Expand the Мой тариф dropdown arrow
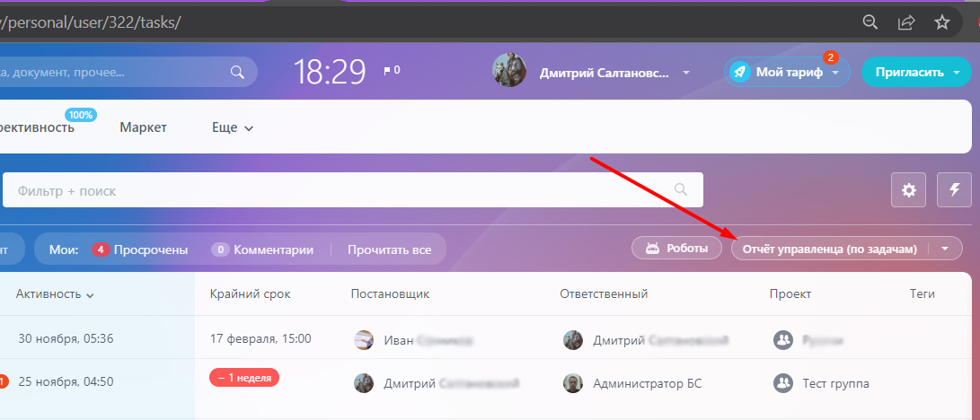980x420 pixels. pyautogui.click(x=836, y=73)
